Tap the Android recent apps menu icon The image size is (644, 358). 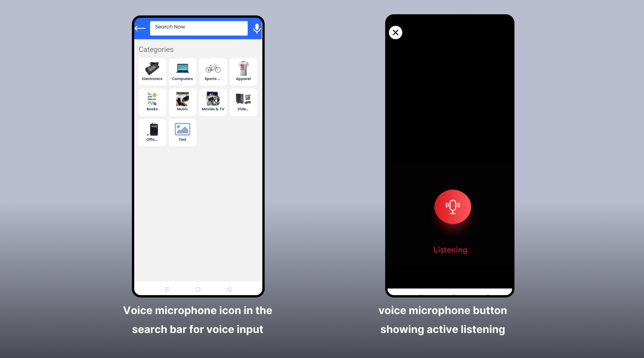[x=167, y=289]
